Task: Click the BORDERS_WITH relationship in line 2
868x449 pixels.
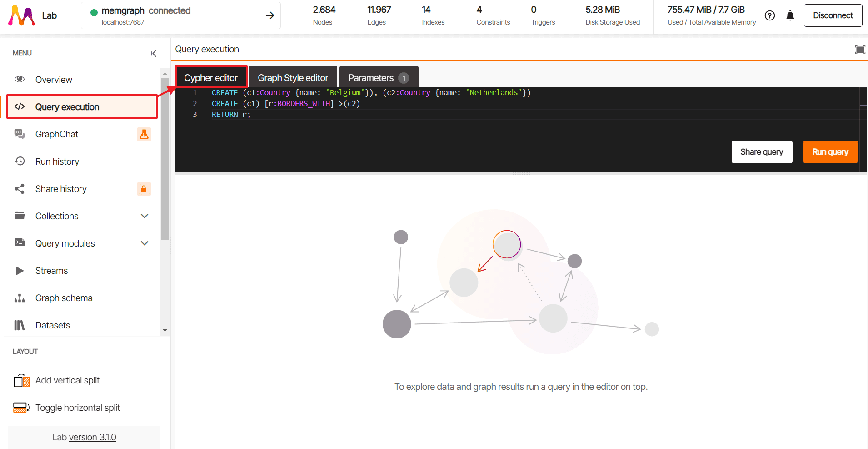Action: [304, 104]
